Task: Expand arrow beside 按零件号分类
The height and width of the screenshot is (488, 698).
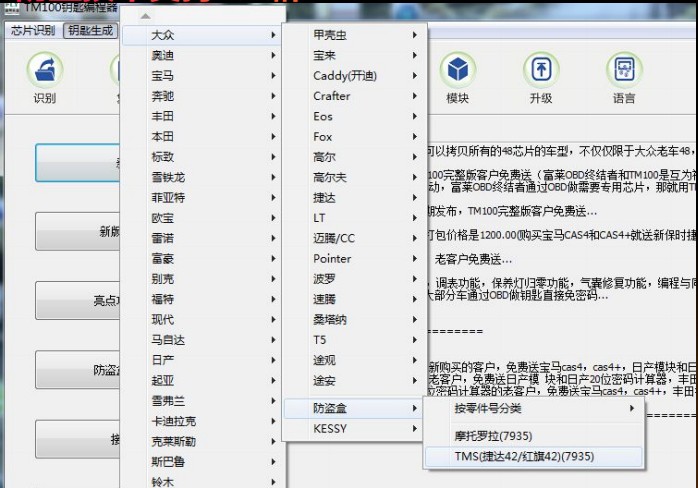Action: click(632, 408)
